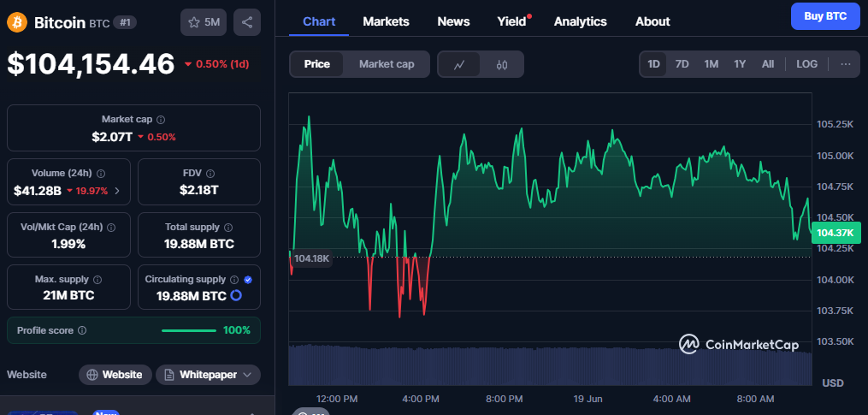Click info icon next to Profile score

click(x=82, y=330)
